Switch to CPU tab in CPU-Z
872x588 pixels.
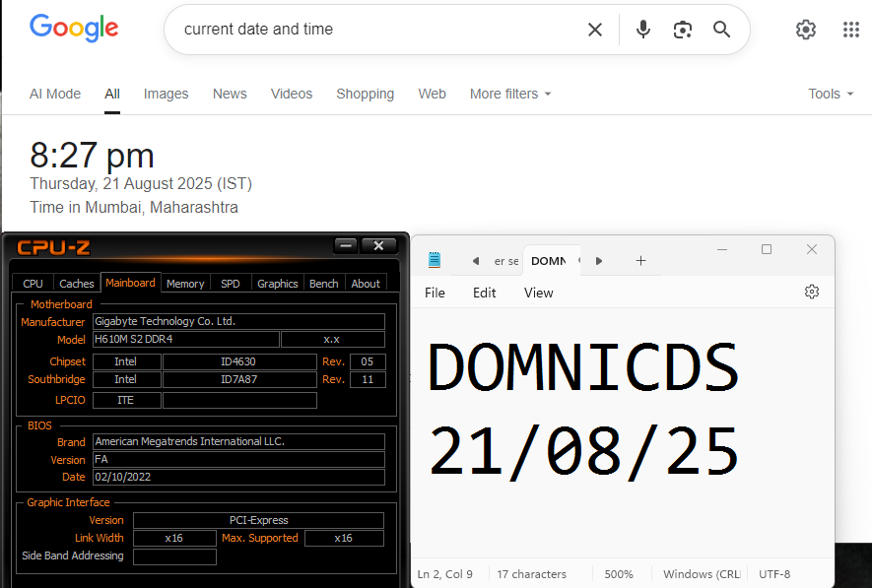[33, 284]
